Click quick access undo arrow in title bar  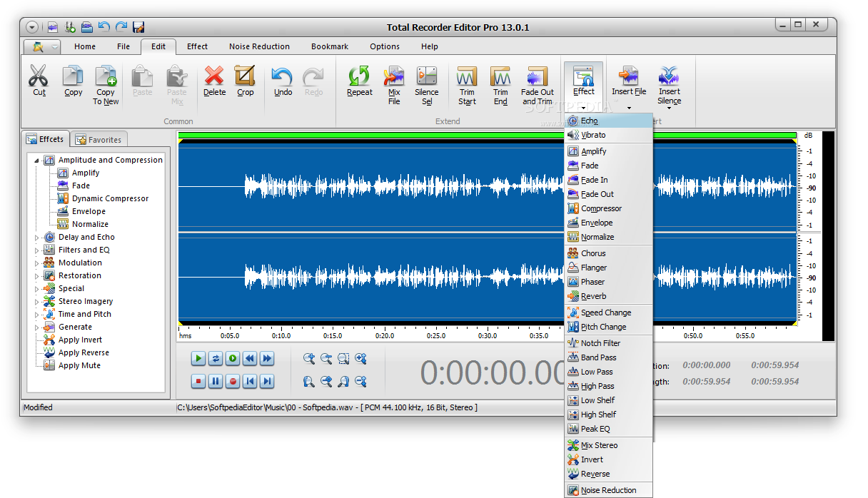[104, 27]
